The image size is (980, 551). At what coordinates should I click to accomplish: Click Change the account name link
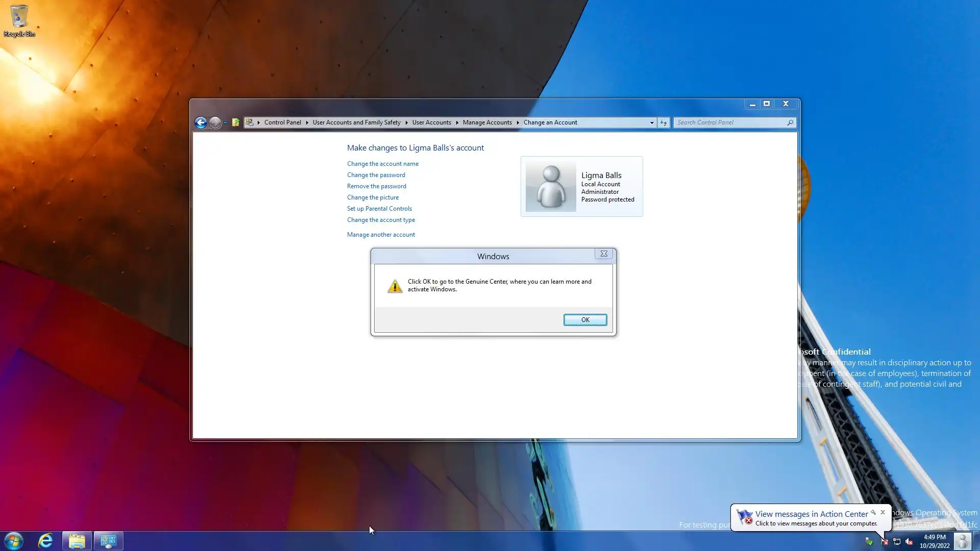point(382,164)
